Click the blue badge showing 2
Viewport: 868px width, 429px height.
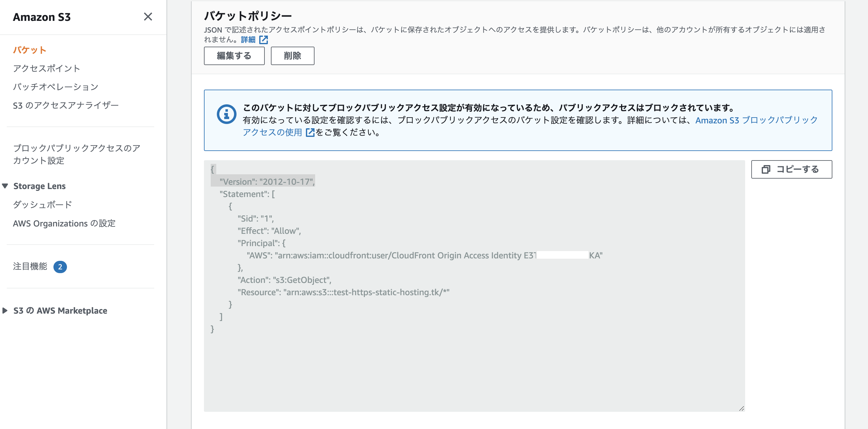pyautogui.click(x=60, y=267)
